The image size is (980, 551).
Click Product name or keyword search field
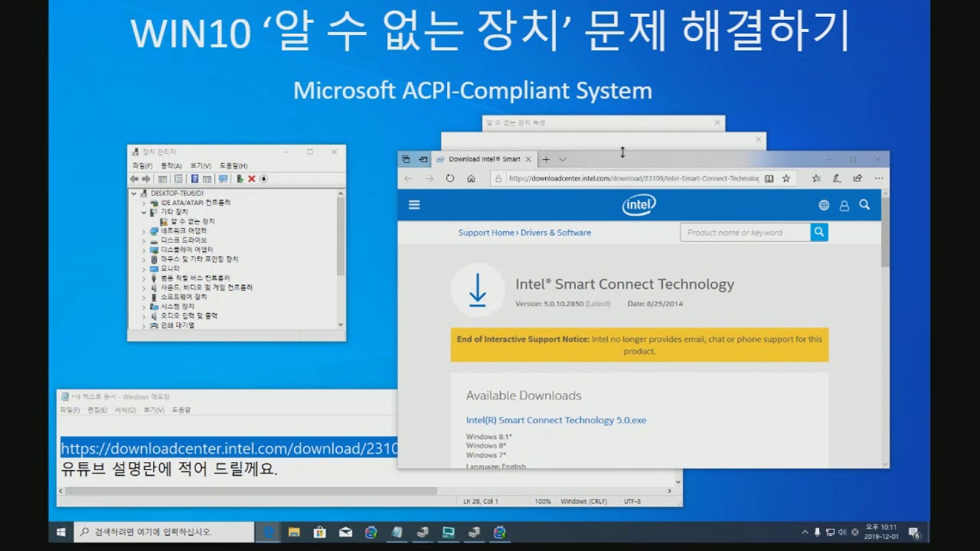[745, 232]
